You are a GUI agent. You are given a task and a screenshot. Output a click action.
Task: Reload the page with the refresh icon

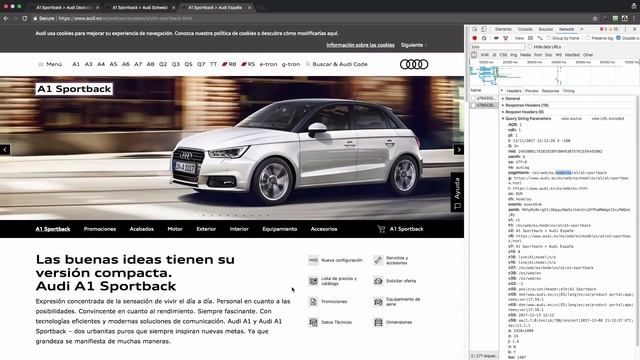[24, 18]
